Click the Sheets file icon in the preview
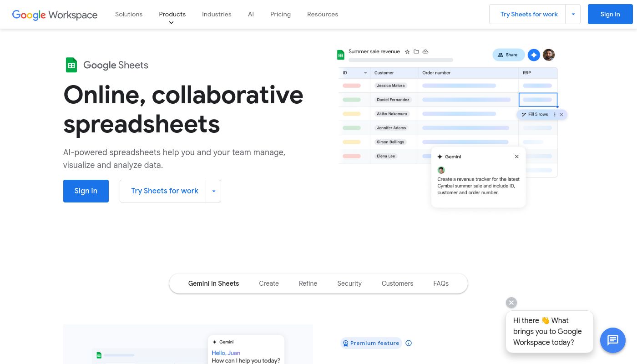Screen dimensions: 637x364 point(340,55)
